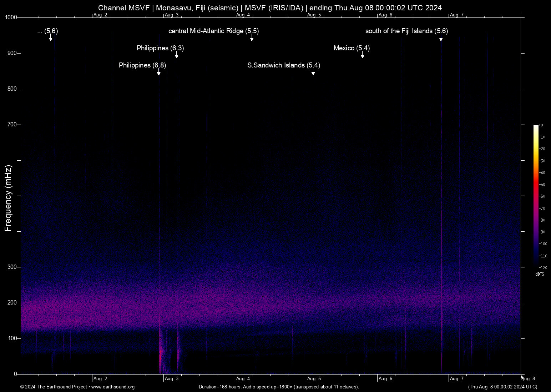The height and width of the screenshot is (392, 551).
Task: Click the south of the Fiji Islands marker
Action: pyautogui.click(x=441, y=38)
